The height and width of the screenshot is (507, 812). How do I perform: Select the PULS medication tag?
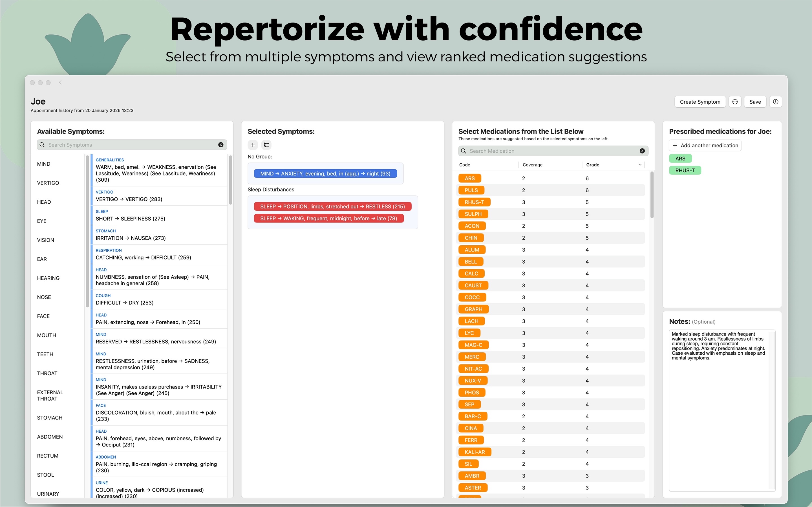[x=471, y=190]
